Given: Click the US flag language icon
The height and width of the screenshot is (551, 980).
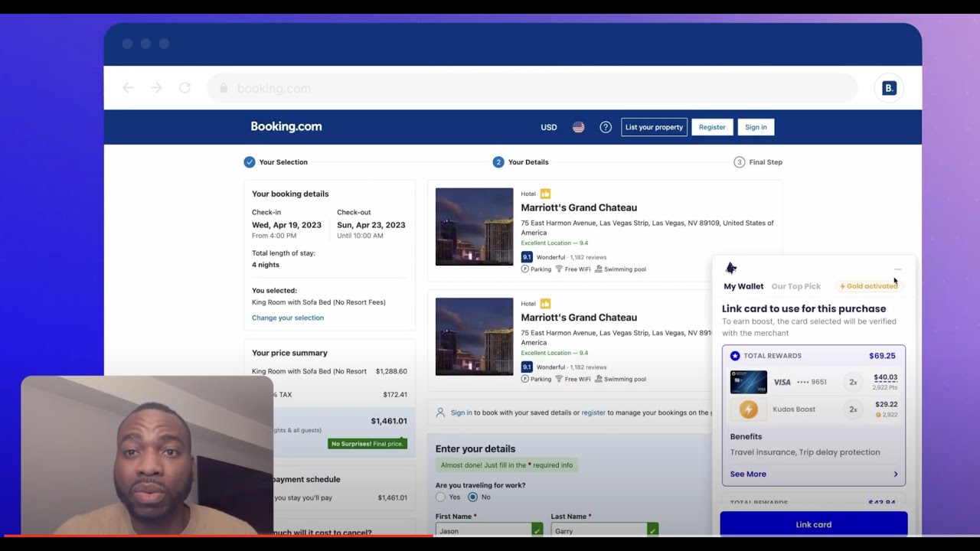Looking at the screenshot, I should 578,127.
